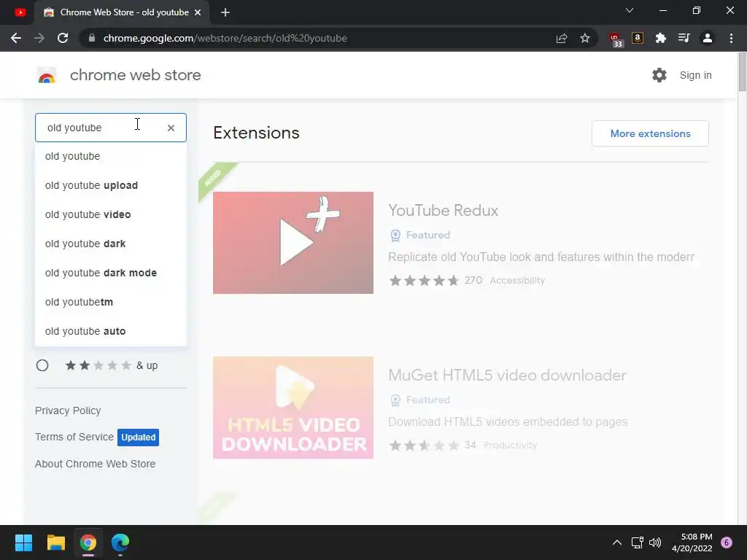This screenshot has width=747, height=560.
Task: Click the YouTube Redux Accessibility category
Action: coord(517,281)
